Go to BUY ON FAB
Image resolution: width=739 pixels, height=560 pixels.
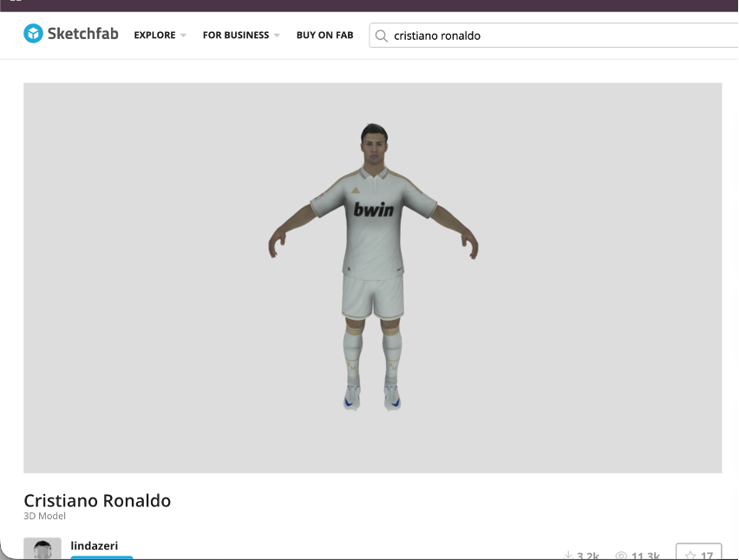pos(324,36)
